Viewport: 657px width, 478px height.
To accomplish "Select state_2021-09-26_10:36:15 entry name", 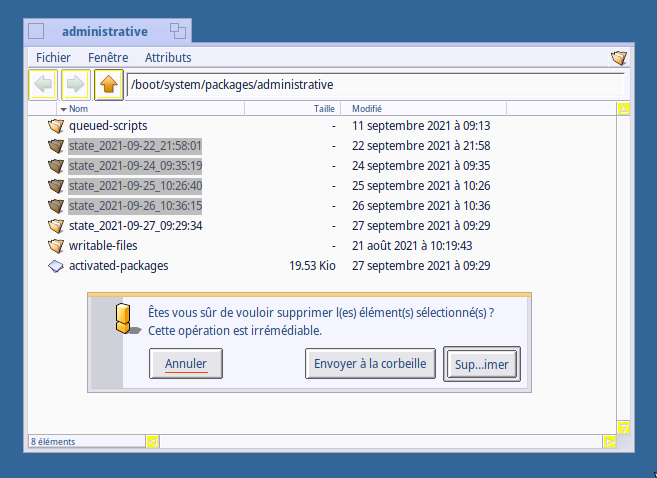I will coord(135,206).
